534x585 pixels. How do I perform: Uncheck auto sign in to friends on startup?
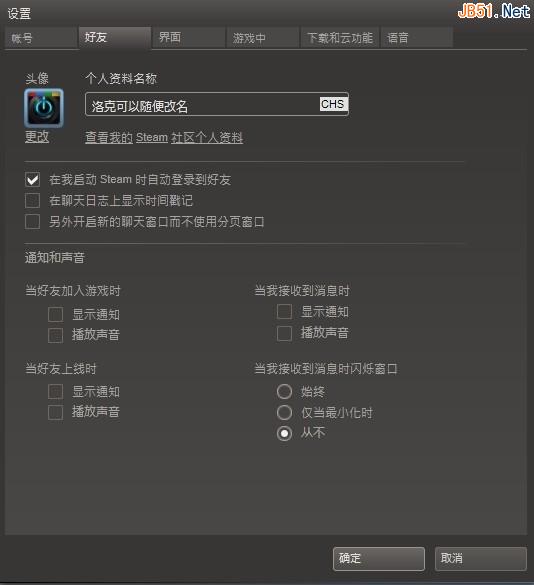pyautogui.click(x=32, y=179)
